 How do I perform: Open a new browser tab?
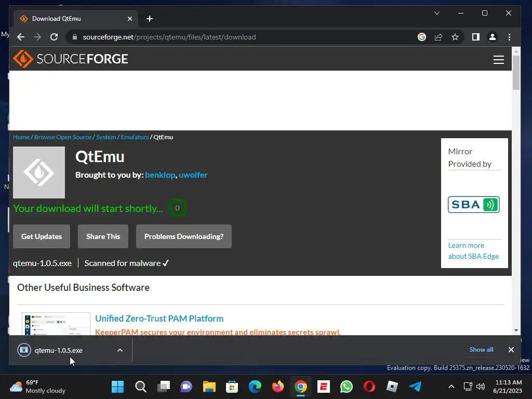[150, 19]
